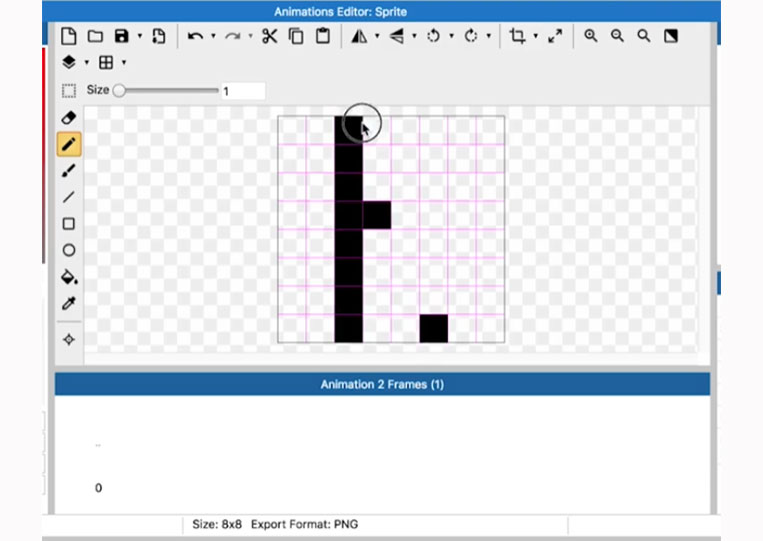This screenshot has width=763, height=541.
Task: Click the import/revert file icon
Action: (159, 36)
